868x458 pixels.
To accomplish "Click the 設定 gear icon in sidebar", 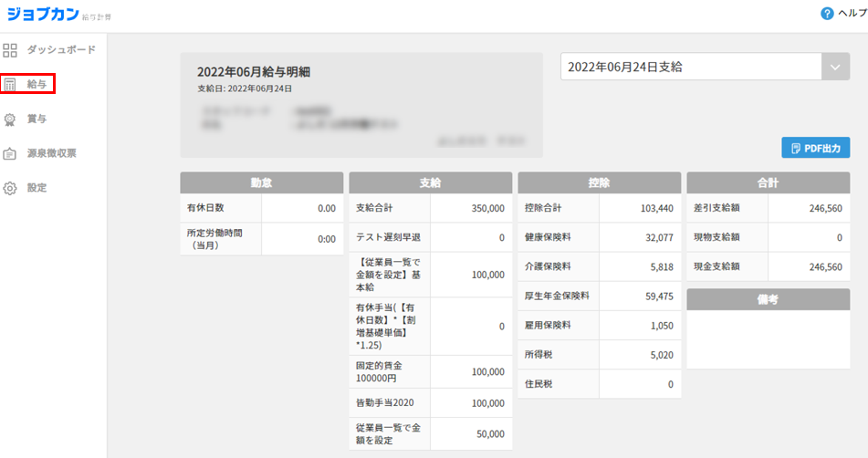I will (x=10, y=188).
